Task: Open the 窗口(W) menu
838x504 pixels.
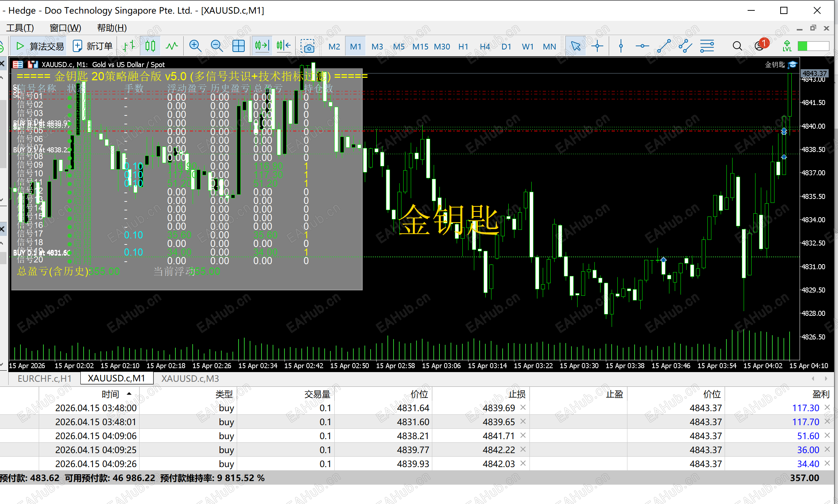Action: [65, 28]
